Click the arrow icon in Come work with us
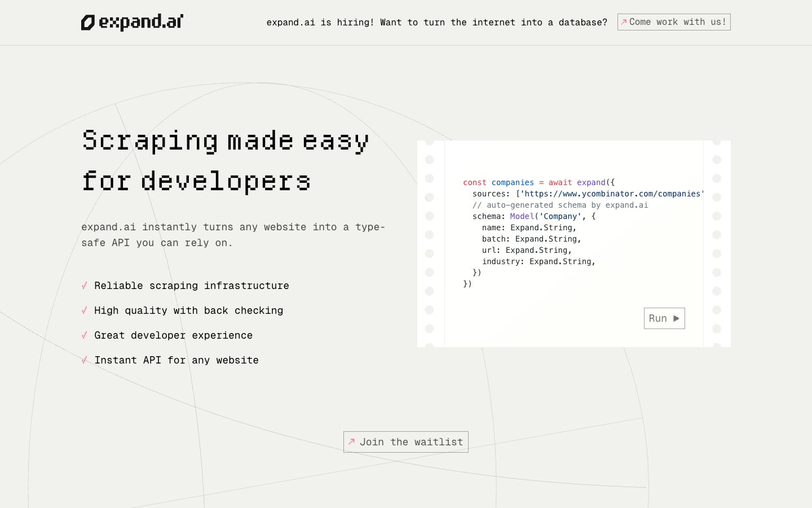 [x=624, y=22]
